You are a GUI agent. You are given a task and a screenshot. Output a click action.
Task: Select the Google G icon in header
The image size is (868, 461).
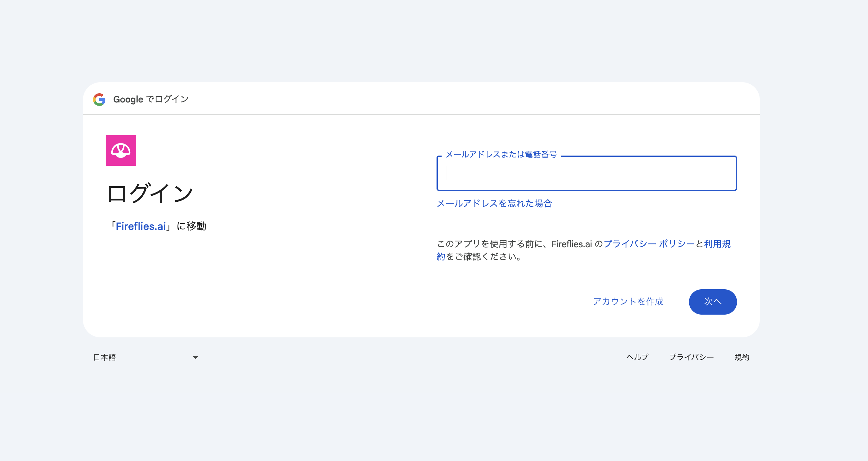click(99, 99)
